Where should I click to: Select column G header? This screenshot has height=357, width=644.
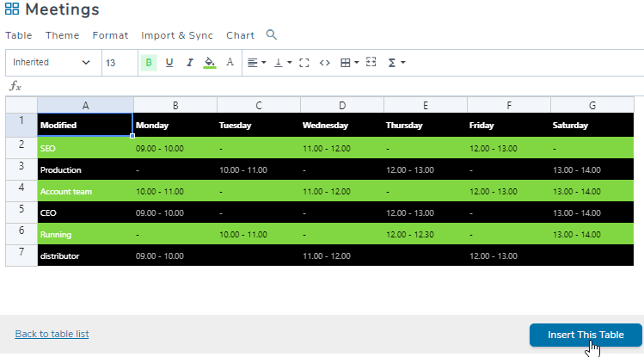(592, 105)
